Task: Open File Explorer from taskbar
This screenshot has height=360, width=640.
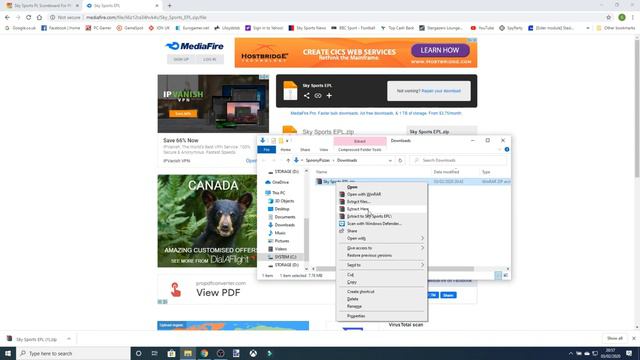Action: pos(188,353)
